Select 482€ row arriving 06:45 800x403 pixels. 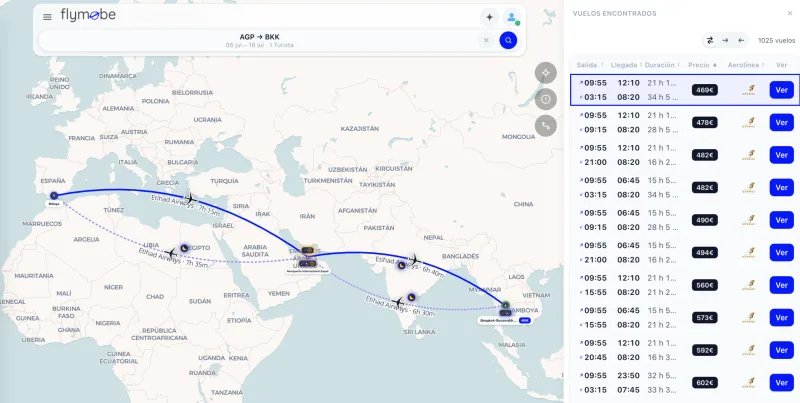coord(684,188)
